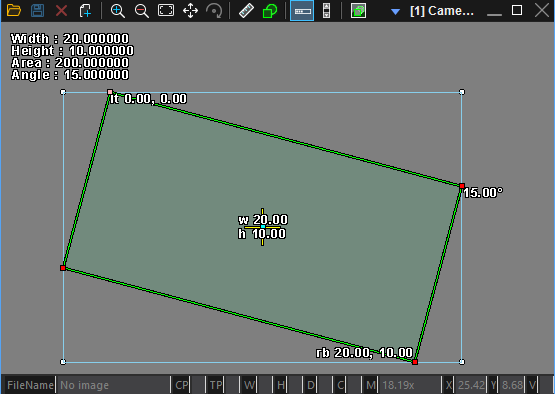Toggle the highlighted status bar display button
Viewport: 555px width, 394px height.
tap(302, 11)
